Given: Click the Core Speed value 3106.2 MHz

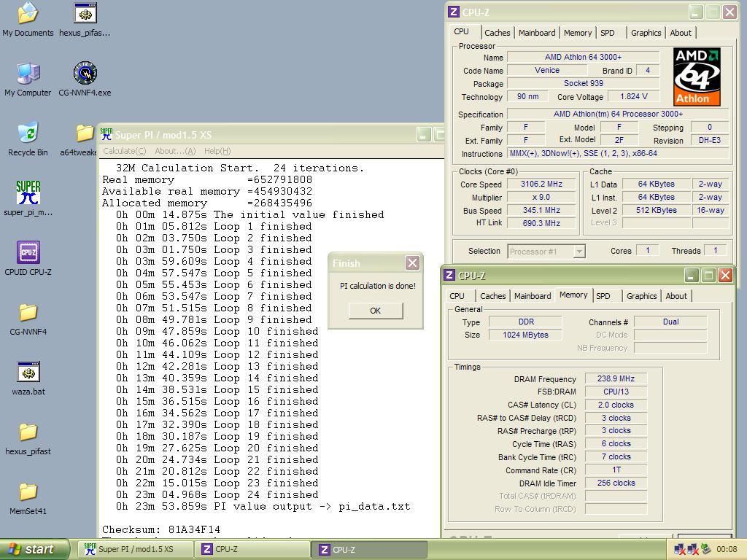Looking at the screenshot, I should [x=542, y=184].
